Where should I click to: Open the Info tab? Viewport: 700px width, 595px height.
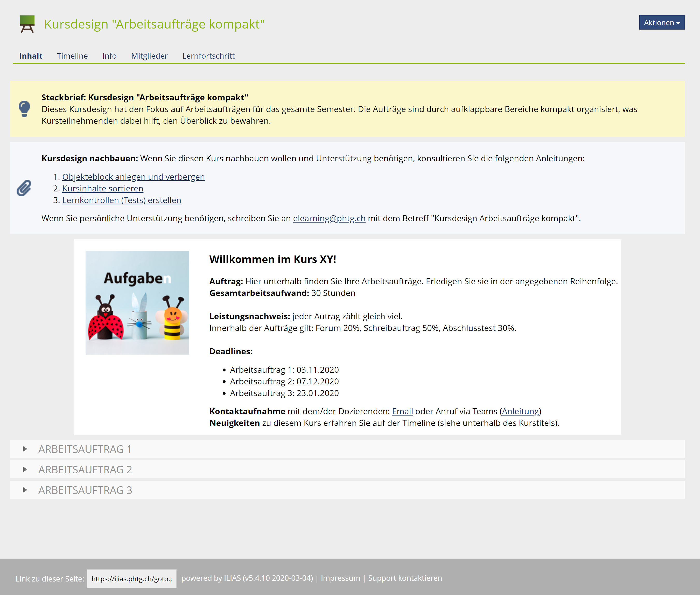(109, 56)
